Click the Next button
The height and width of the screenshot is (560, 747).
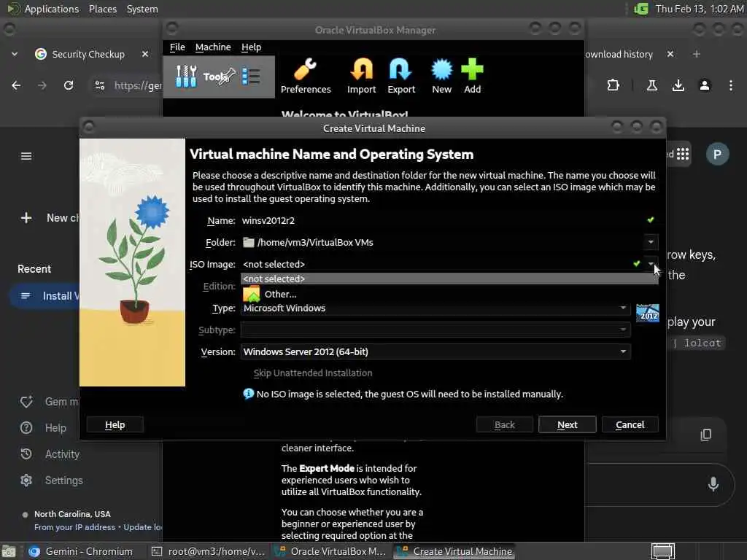pos(567,424)
